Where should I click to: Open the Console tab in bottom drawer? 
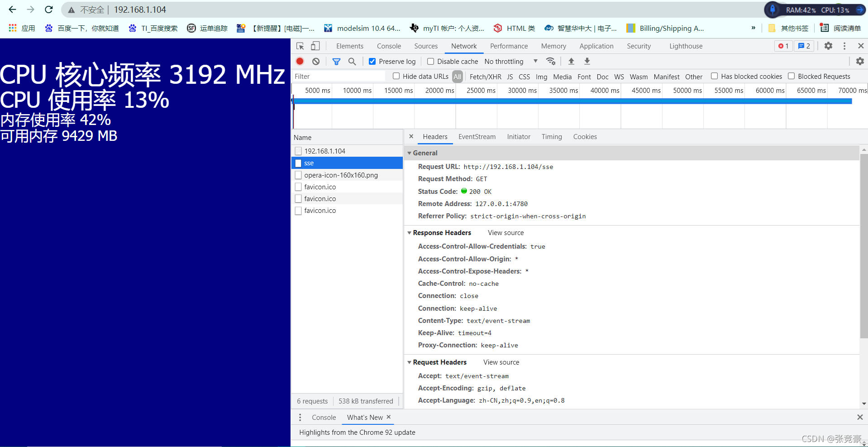pos(324,417)
